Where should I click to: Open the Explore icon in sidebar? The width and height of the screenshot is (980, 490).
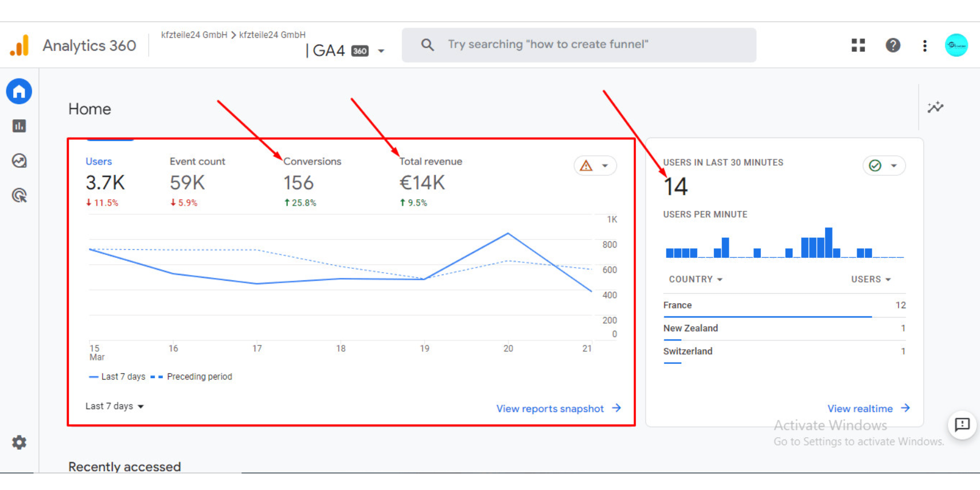click(x=19, y=161)
